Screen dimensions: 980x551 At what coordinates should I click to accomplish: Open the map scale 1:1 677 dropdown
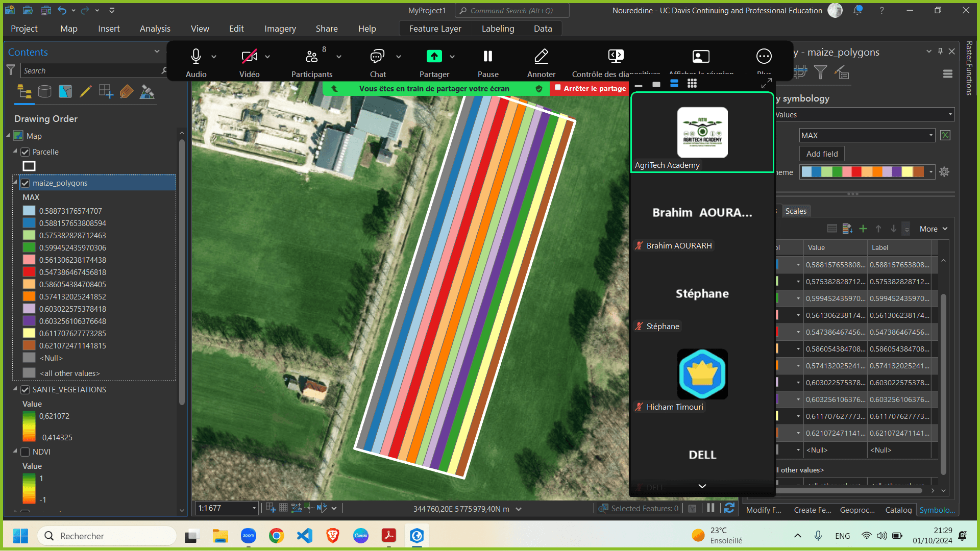tap(254, 509)
